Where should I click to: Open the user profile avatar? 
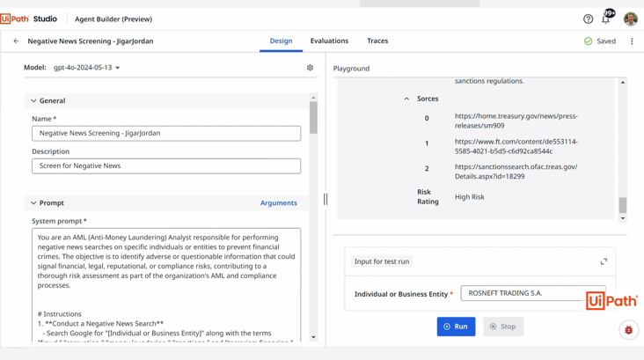tap(631, 18)
